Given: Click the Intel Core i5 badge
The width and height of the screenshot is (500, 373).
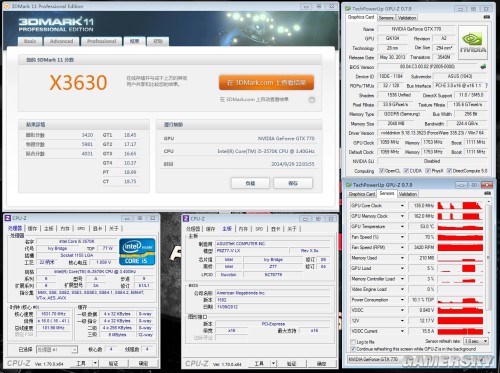Looking at the screenshot, I should (x=137, y=252).
